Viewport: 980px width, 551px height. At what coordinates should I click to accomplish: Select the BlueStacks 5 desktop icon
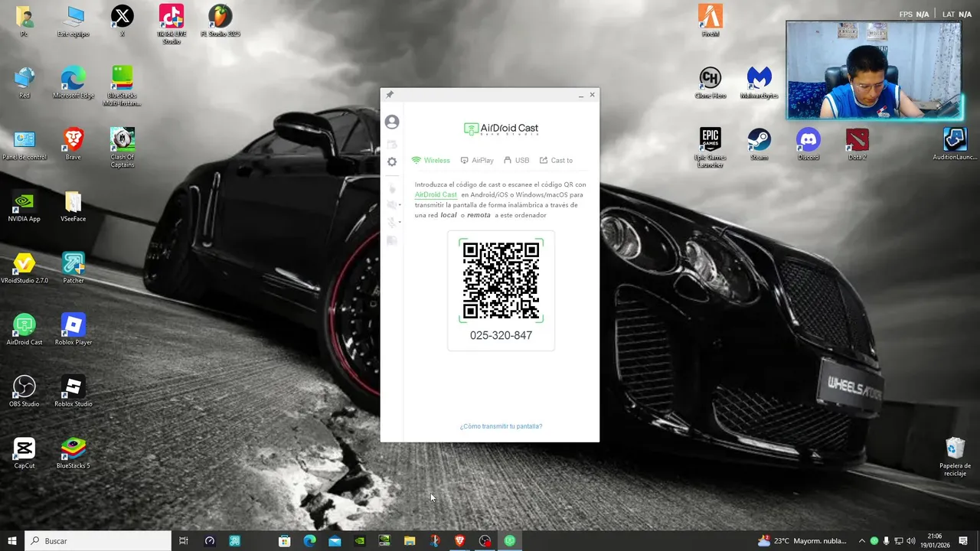(73, 453)
